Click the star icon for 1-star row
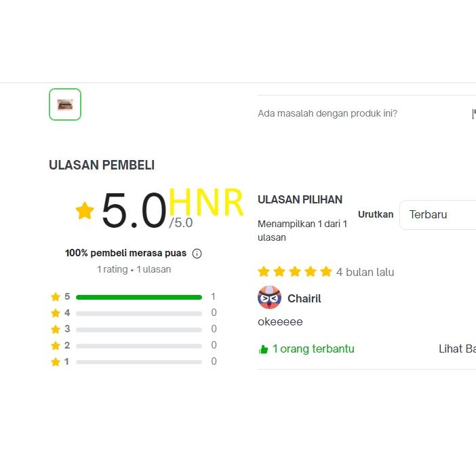This screenshot has width=476, height=476. (56, 362)
